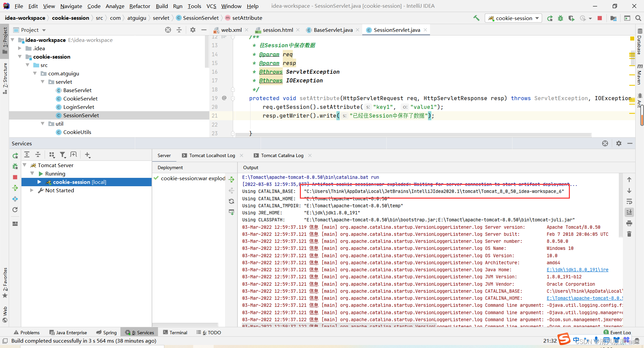The height and width of the screenshot is (348, 644).
Task: Open Project Structure from the main toolbar
Action: click(613, 18)
